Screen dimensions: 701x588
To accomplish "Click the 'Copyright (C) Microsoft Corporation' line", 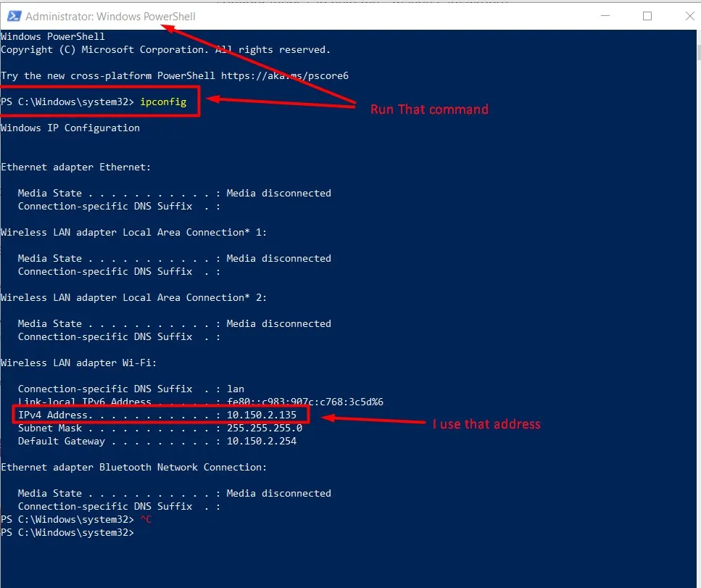I will 165,49.
